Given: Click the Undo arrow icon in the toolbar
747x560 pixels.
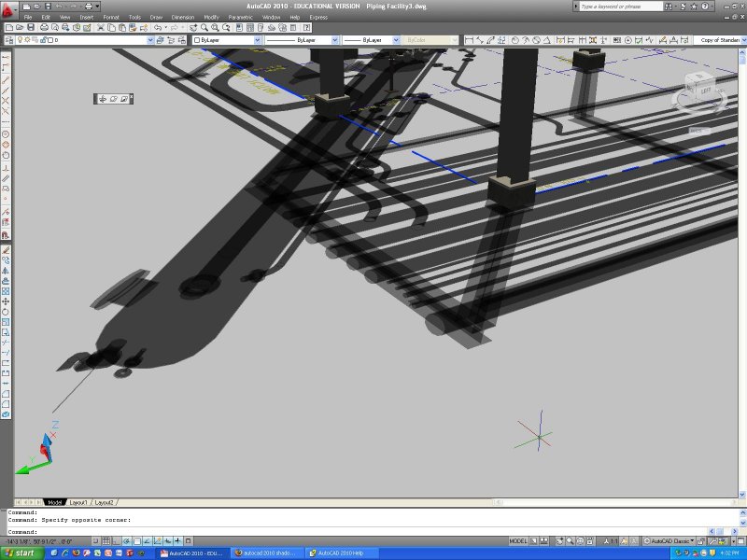Looking at the screenshot, I should click(157, 28).
